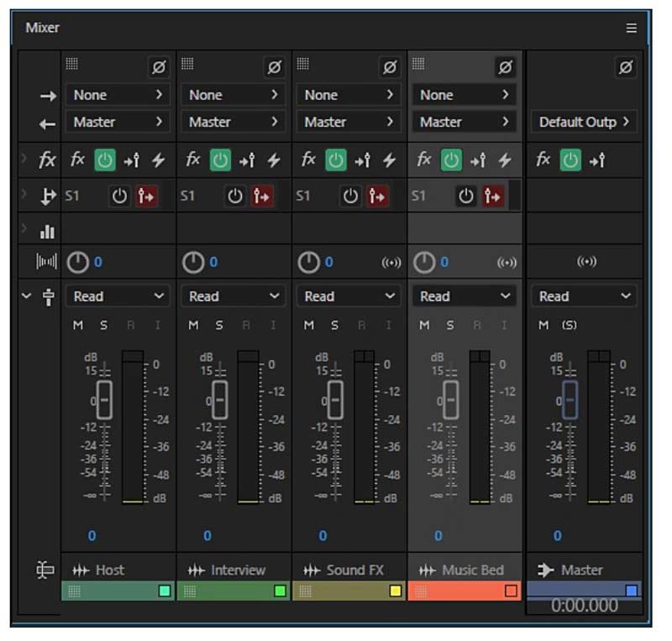Viewport: 672px width, 641px height.
Task: Click the Host track green color swatch
Action: (165, 591)
